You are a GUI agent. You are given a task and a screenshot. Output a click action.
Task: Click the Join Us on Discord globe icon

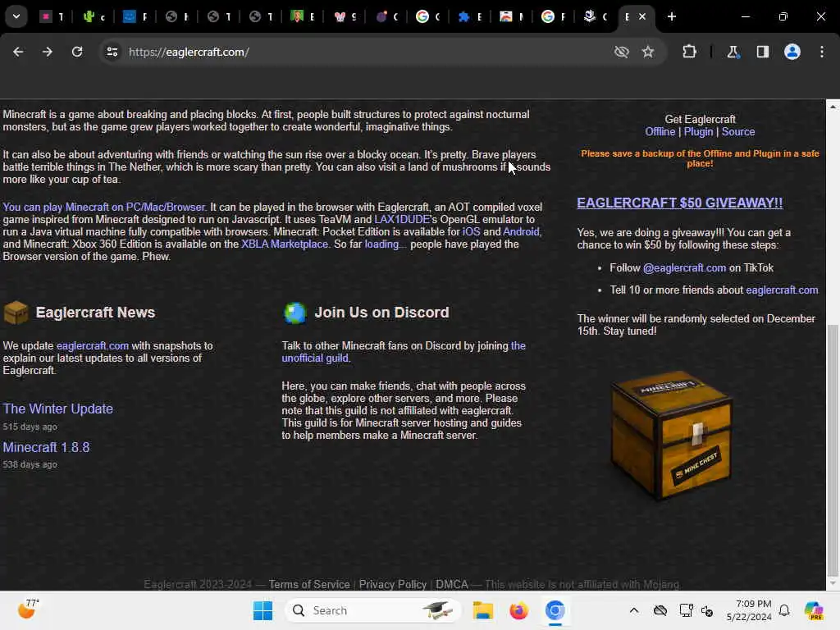coord(295,313)
